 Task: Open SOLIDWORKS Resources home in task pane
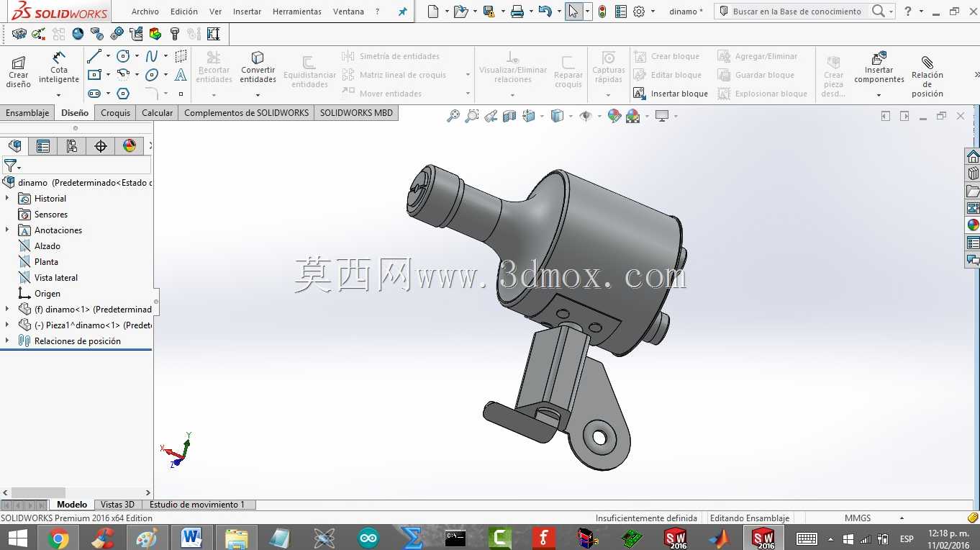click(x=973, y=156)
